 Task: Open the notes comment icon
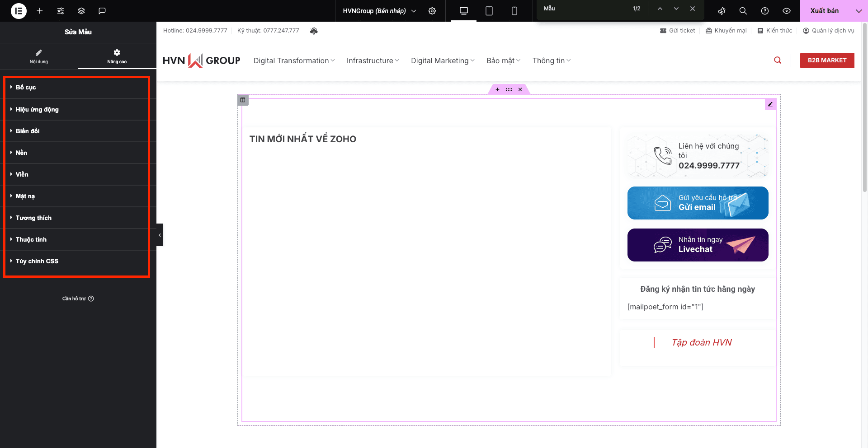102,11
